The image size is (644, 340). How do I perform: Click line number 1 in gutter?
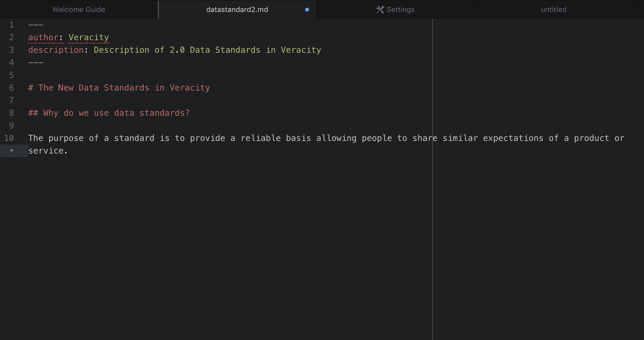(x=11, y=25)
